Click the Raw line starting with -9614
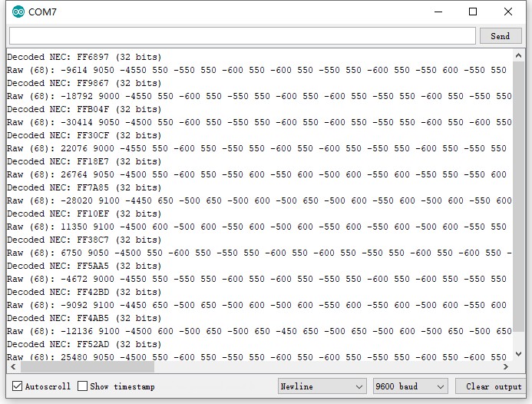Viewport: 532px width, 404px height. tap(253, 70)
